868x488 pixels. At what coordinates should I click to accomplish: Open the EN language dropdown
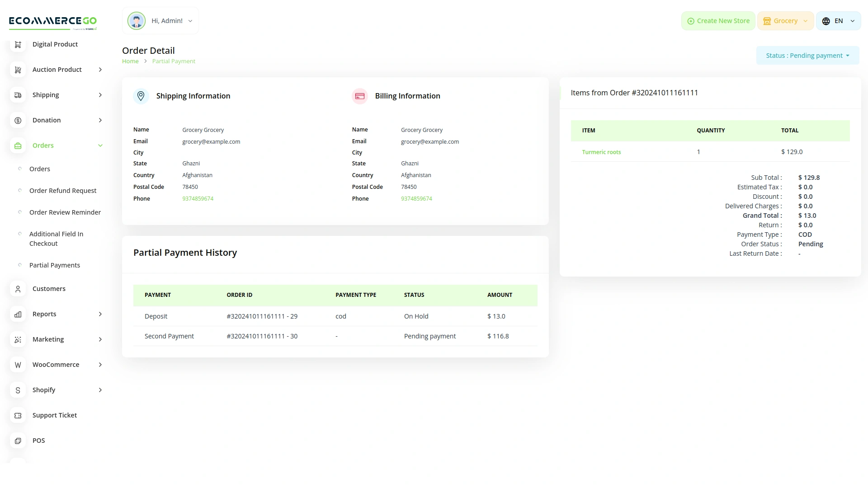point(838,21)
